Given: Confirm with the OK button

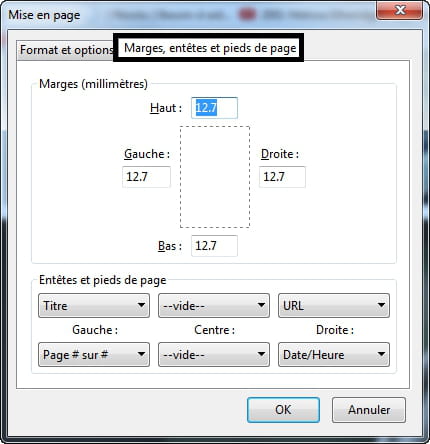Looking at the screenshot, I should 283,410.
